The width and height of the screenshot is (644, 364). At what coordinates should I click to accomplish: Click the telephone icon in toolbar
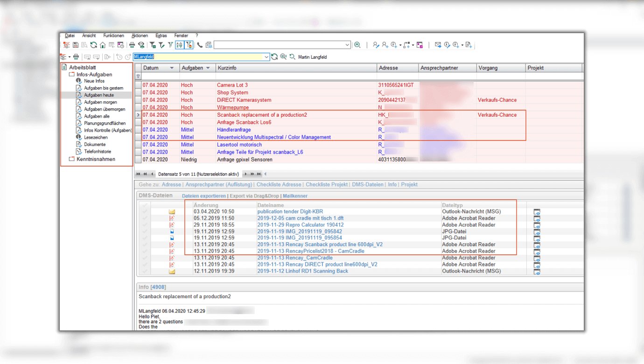point(200,45)
